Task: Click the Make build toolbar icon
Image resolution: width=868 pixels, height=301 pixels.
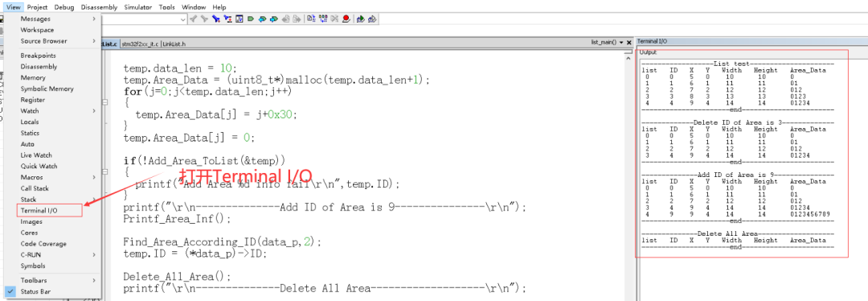Action: tap(323, 19)
